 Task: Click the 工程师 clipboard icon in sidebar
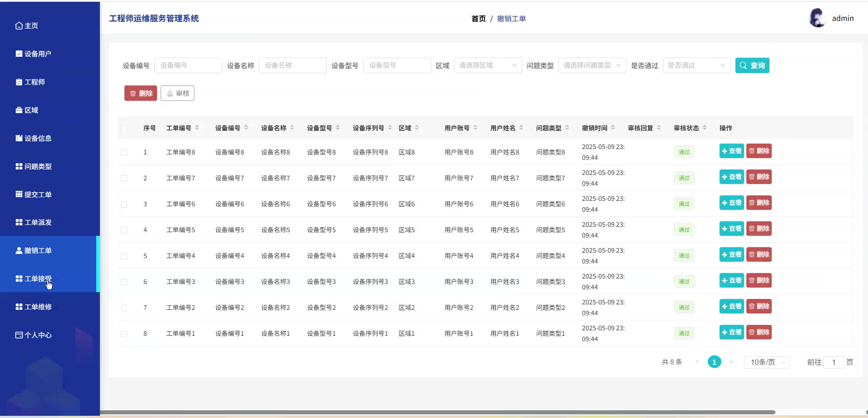(19, 82)
